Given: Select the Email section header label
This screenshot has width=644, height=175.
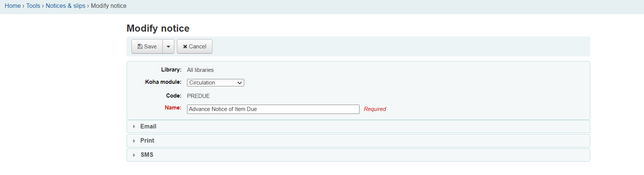Looking at the screenshot, I should (148, 127).
